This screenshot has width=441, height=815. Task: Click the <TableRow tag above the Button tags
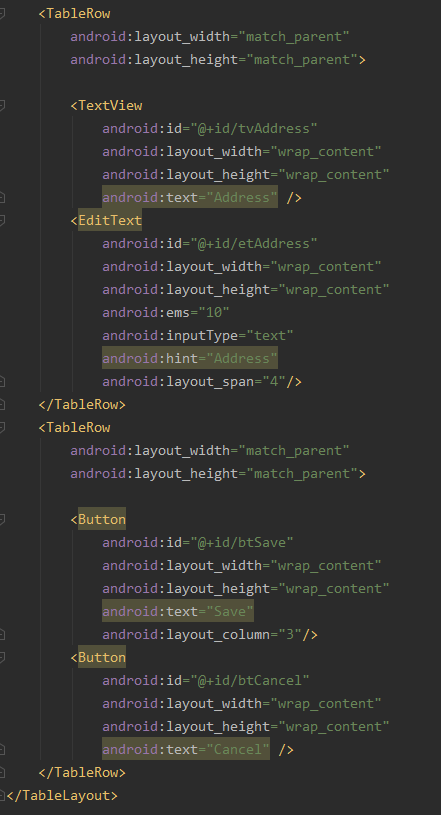74,427
